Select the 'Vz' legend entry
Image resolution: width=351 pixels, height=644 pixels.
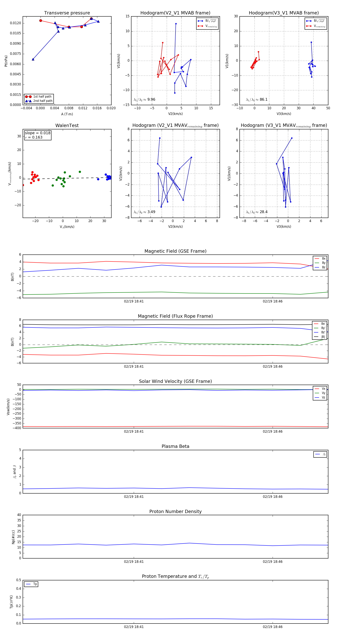pyautogui.click(x=320, y=398)
